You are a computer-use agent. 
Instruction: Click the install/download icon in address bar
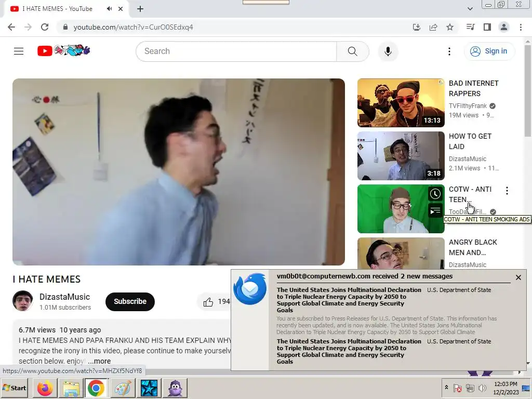[x=417, y=27]
